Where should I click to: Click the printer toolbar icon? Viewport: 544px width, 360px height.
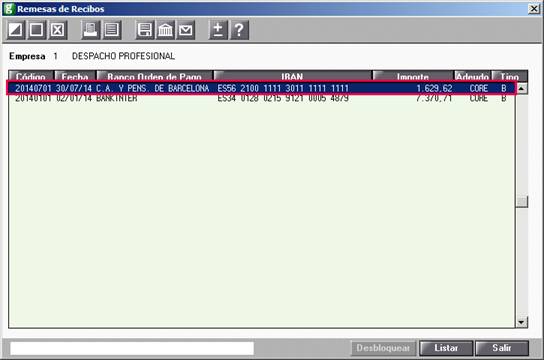tap(90, 30)
